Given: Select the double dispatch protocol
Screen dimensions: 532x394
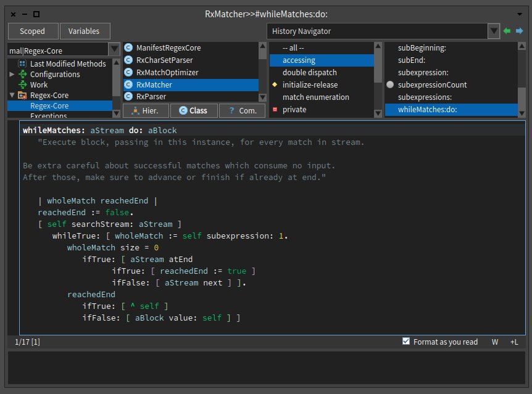Looking at the screenshot, I should 311,72.
